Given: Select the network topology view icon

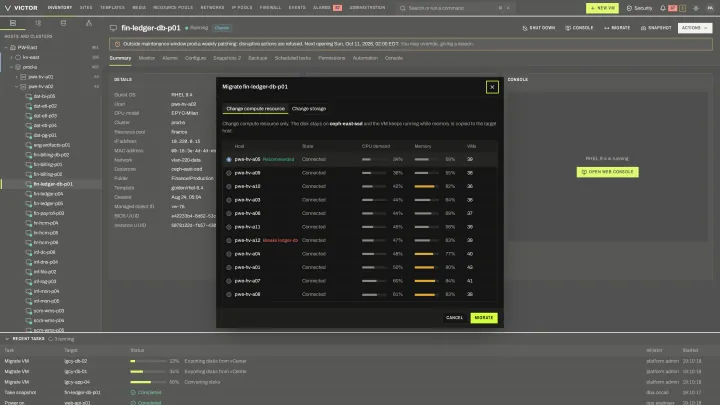Looking at the screenshot, I should [89, 23].
